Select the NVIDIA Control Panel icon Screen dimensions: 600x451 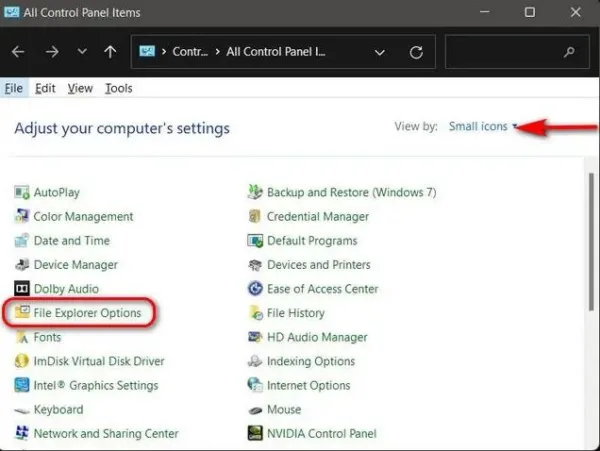(x=255, y=433)
